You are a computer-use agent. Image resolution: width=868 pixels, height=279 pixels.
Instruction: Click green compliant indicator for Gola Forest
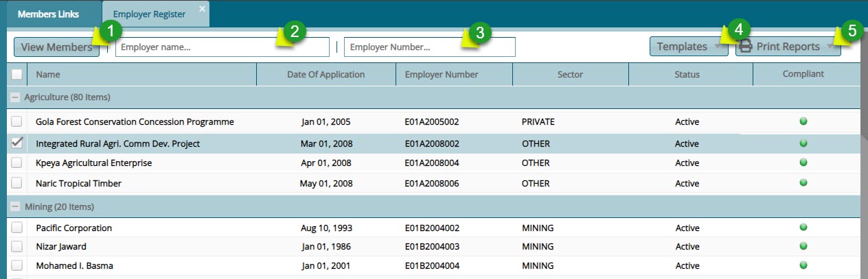[x=803, y=121]
